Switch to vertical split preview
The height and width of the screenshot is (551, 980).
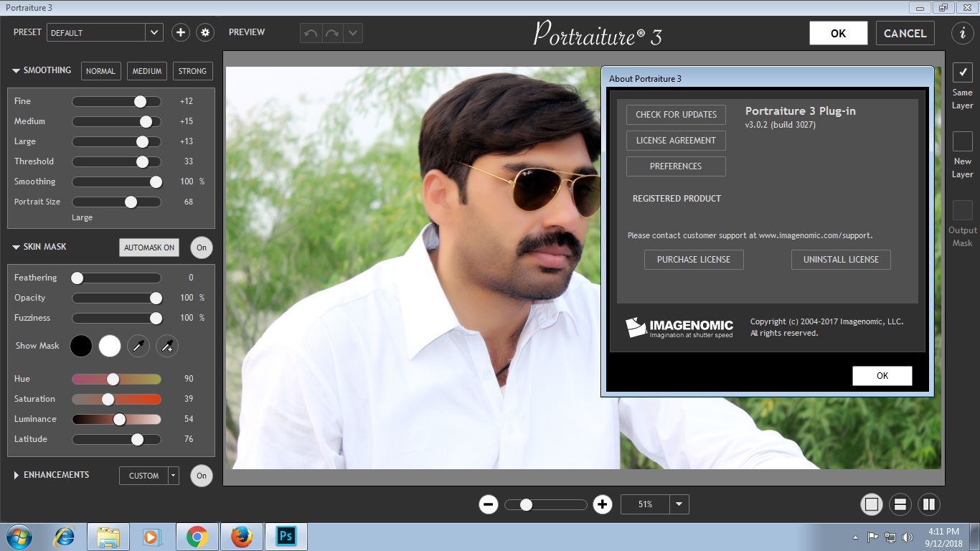coord(929,504)
